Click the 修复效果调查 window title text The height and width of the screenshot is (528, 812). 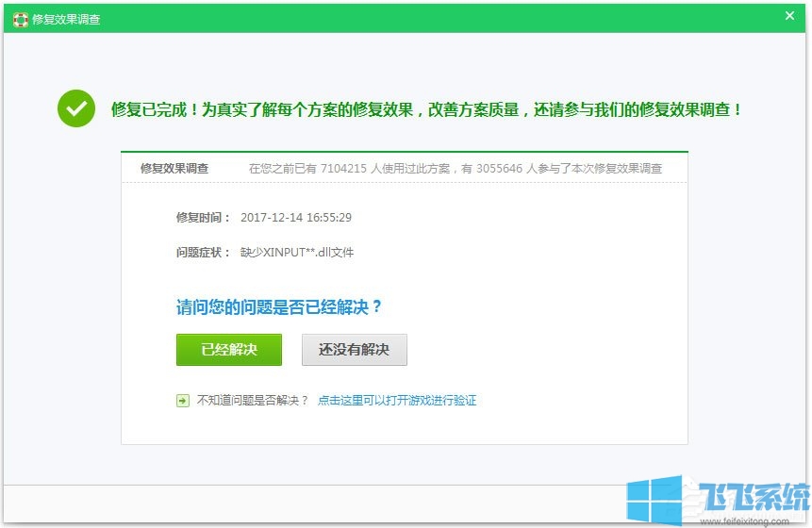[x=66, y=19]
